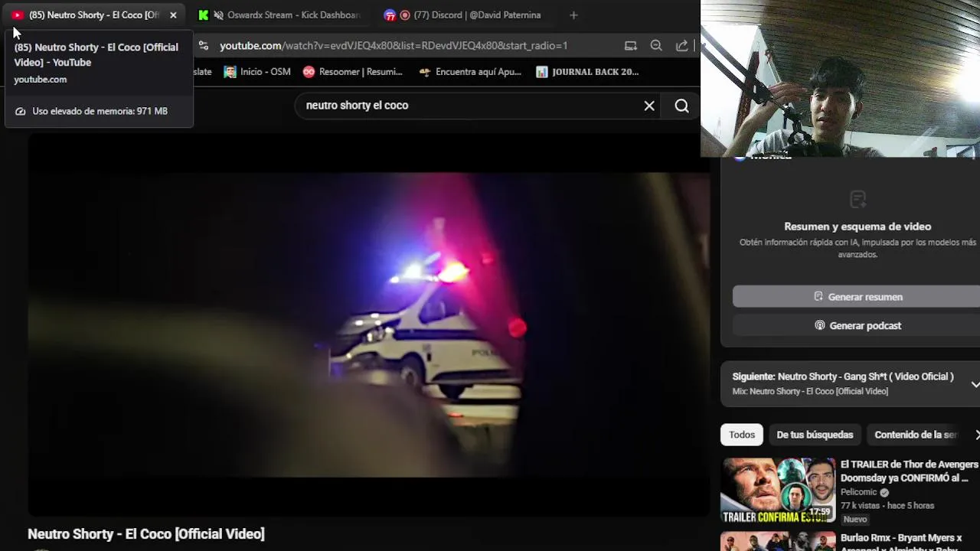Click the 'Generar podcast' button

click(857, 325)
